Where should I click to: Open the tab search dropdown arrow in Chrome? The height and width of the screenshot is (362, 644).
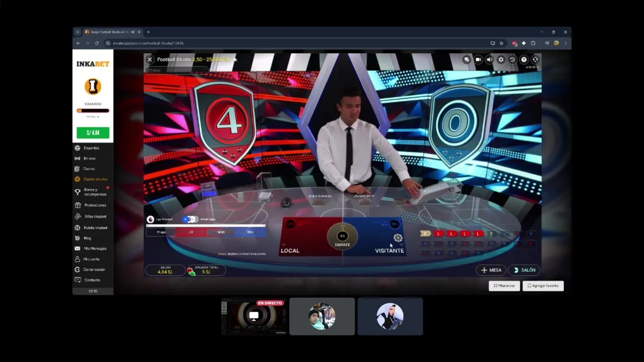pos(77,32)
